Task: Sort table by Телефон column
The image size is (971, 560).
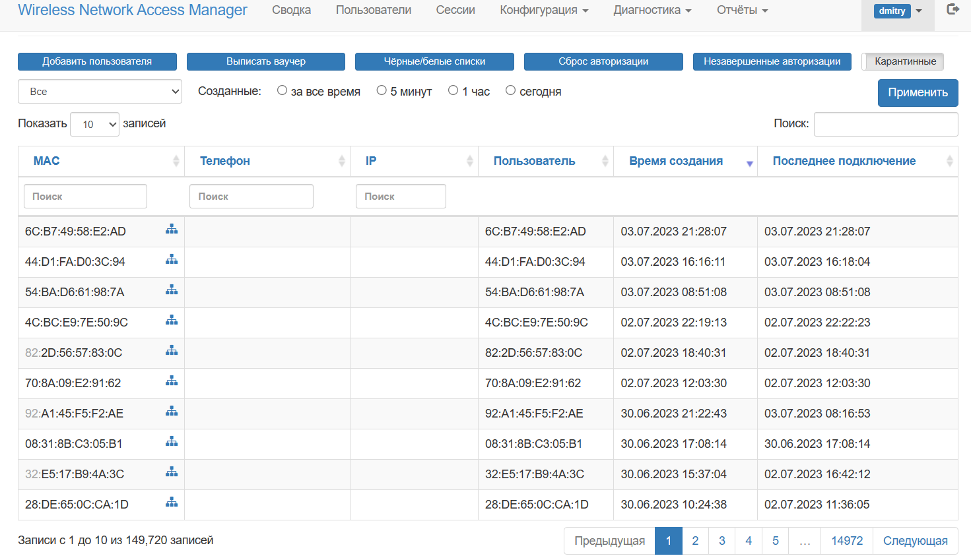Action: click(x=267, y=161)
